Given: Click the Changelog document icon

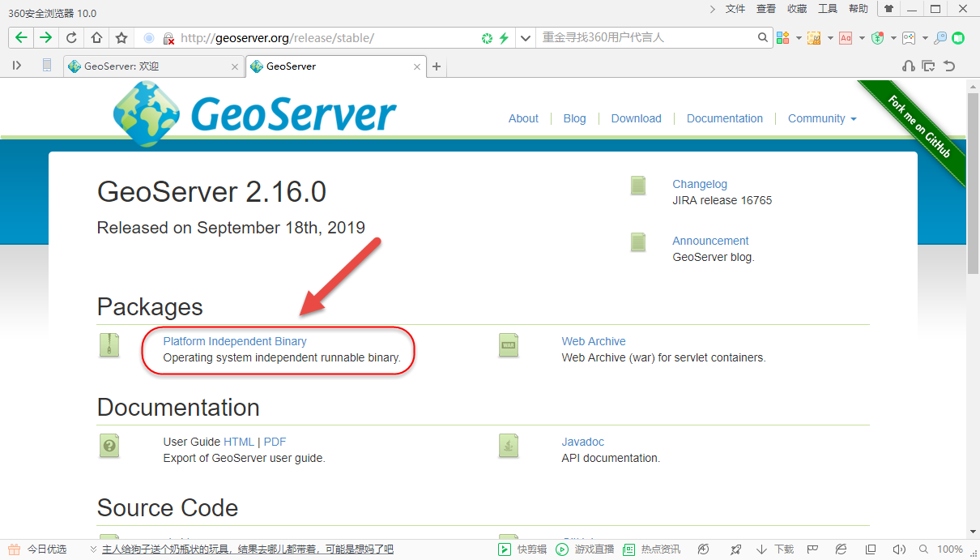Looking at the screenshot, I should coord(638,186).
